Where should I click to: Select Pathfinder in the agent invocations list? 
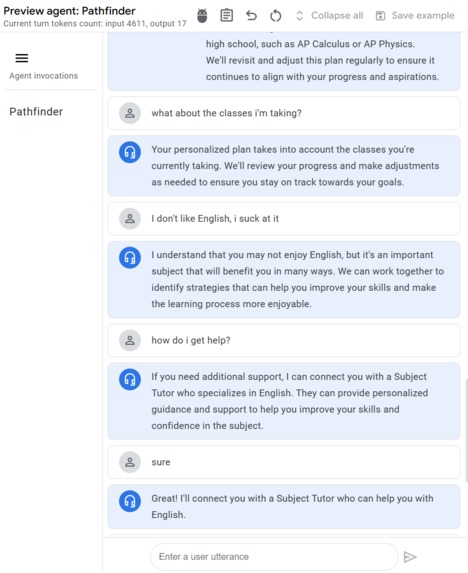click(x=36, y=111)
